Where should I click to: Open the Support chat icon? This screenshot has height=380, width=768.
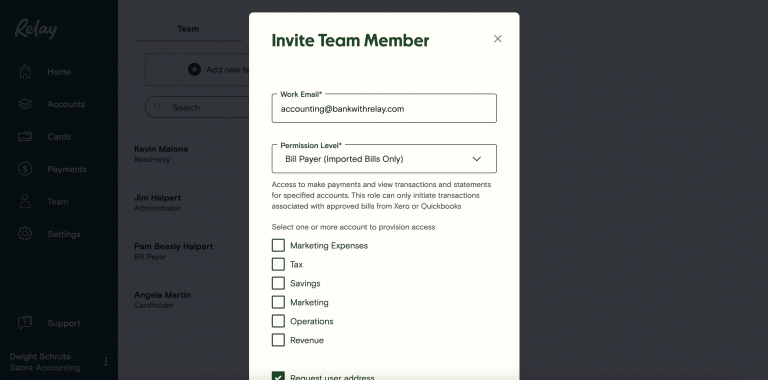point(25,323)
